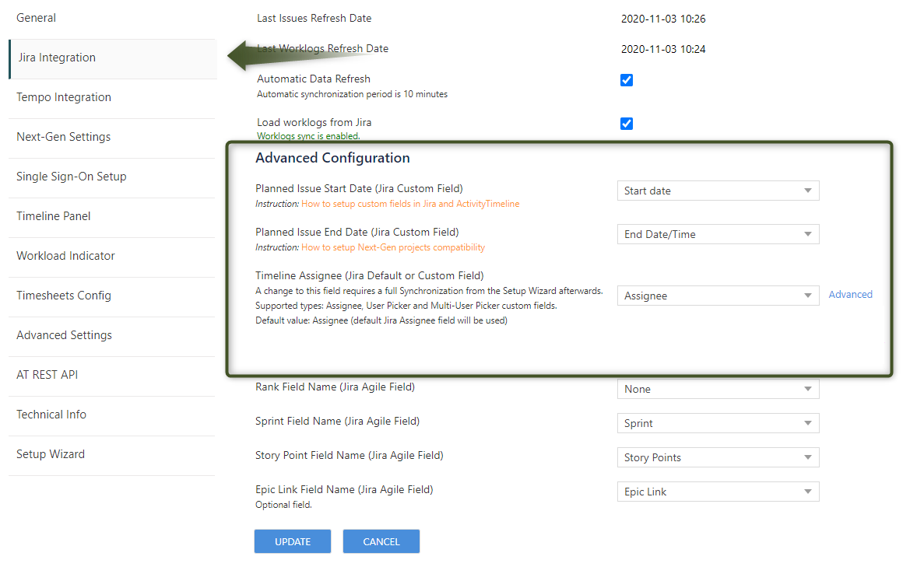Go to Next-Gen Settings
Viewport: 924px width, 567px height.
click(x=64, y=137)
